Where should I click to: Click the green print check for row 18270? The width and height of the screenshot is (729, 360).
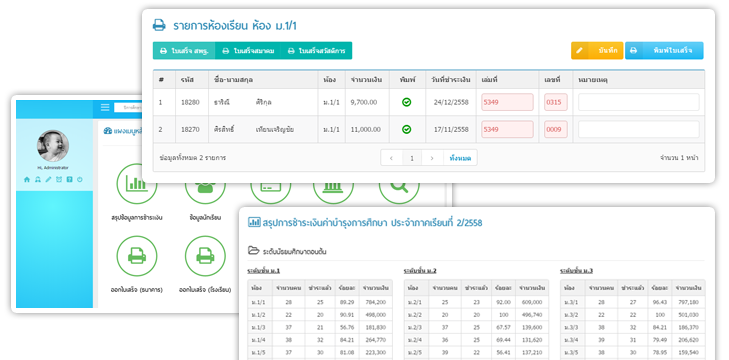(x=406, y=129)
